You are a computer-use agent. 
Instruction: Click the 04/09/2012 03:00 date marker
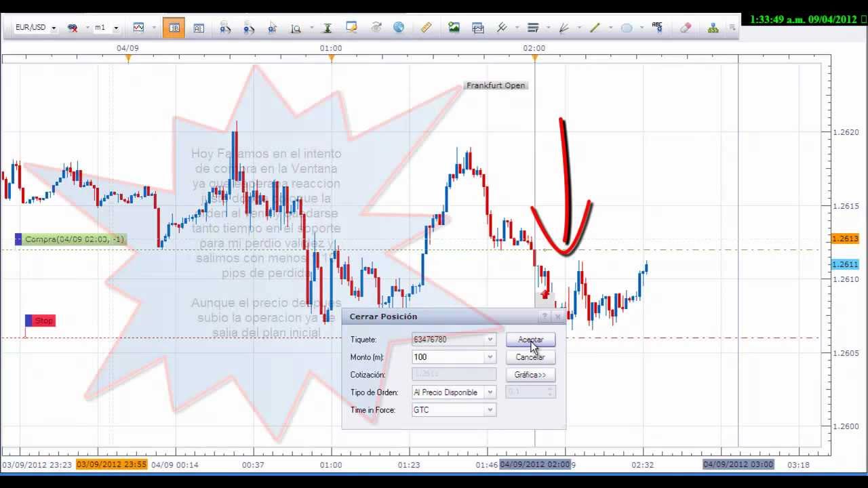click(x=738, y=465)
